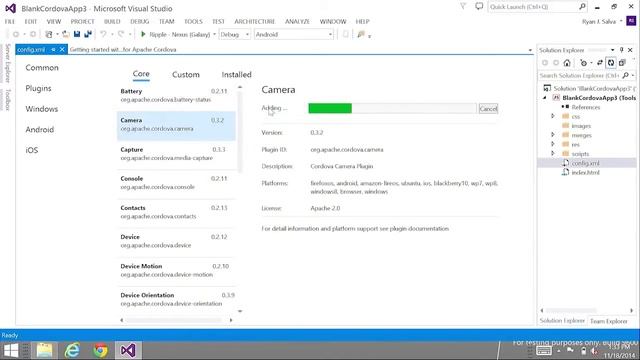Viewport: 640px width, 360px height.
Task: Open the Android settings section
Action: [x=40, y=130]
